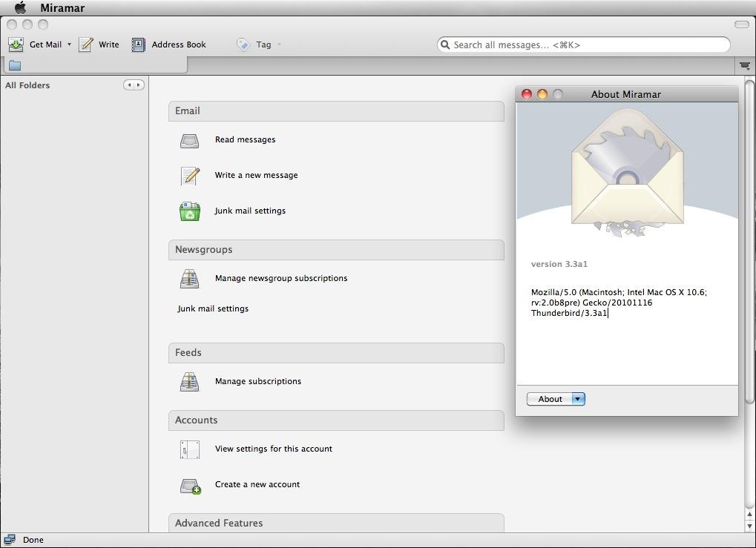756x548 pixels.
Task: Click the All Folders header
Action: [x=27, y=85]
